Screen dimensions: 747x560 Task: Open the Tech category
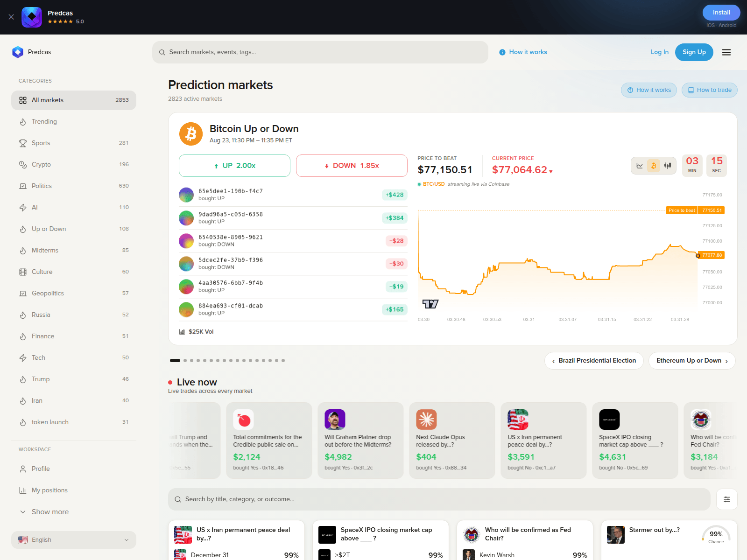coord(74,358)
